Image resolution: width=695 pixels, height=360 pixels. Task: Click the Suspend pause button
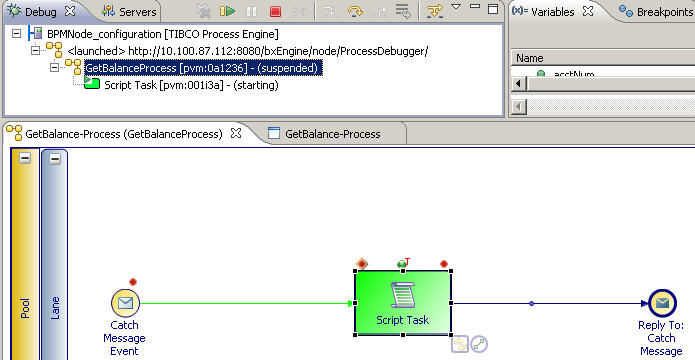pyautogui.click(x=251, y=12)
